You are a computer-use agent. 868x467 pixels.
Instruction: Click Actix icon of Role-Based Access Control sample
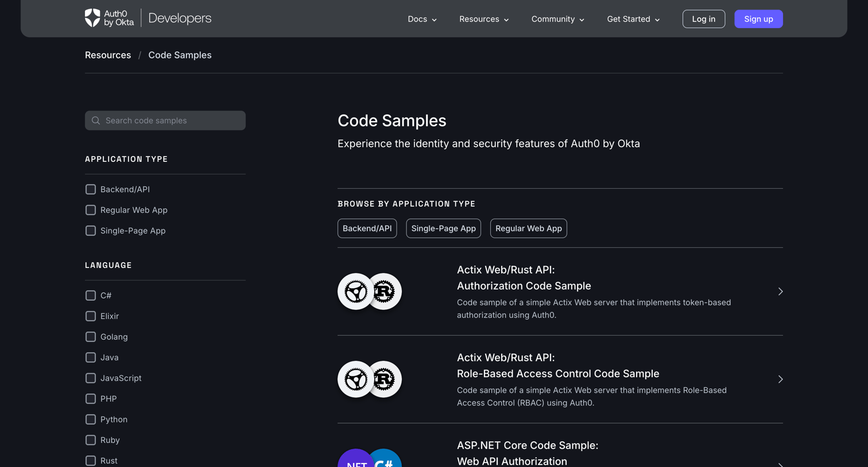(x=356, y=379)
